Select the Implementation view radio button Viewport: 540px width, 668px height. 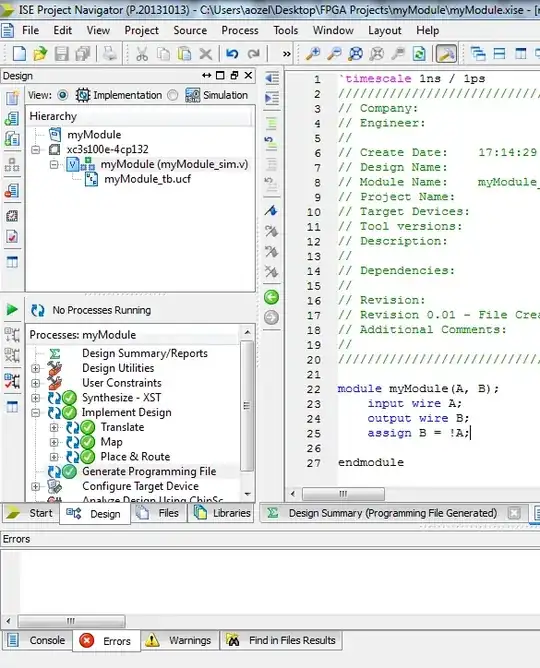click(x=63, y=95)
